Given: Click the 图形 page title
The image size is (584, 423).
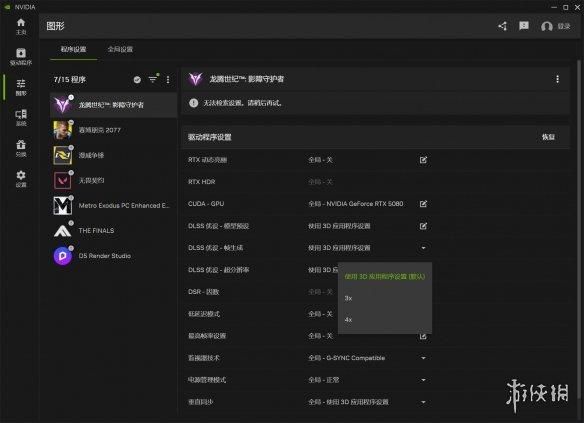Looking at the screenshot, I should tap(55, 26).
